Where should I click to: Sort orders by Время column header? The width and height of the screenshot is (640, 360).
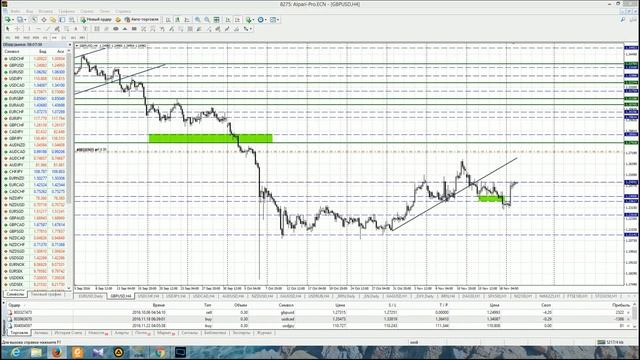click(x=158, y=305)
